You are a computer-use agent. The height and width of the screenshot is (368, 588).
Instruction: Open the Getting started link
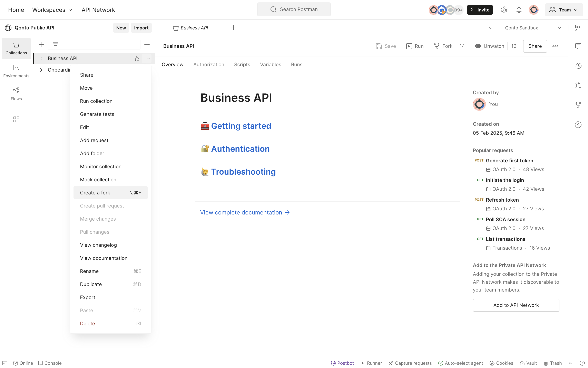[241, 126]
